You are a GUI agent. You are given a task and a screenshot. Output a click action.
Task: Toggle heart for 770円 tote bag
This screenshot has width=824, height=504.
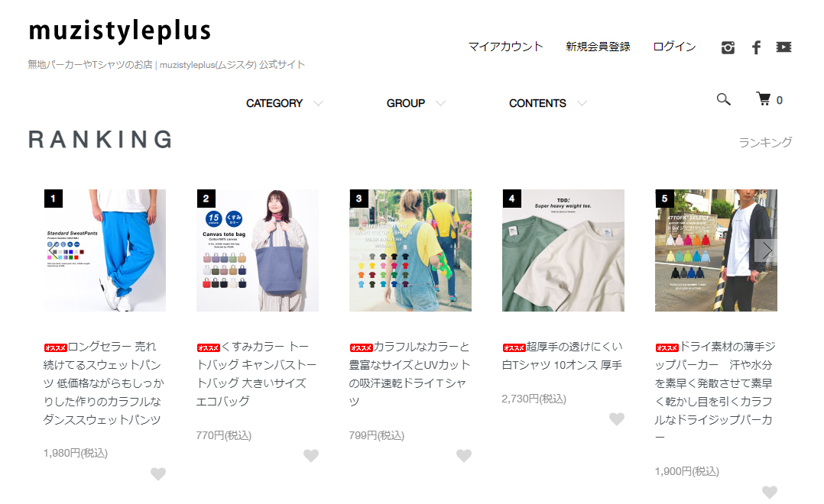tap(311, 455)
